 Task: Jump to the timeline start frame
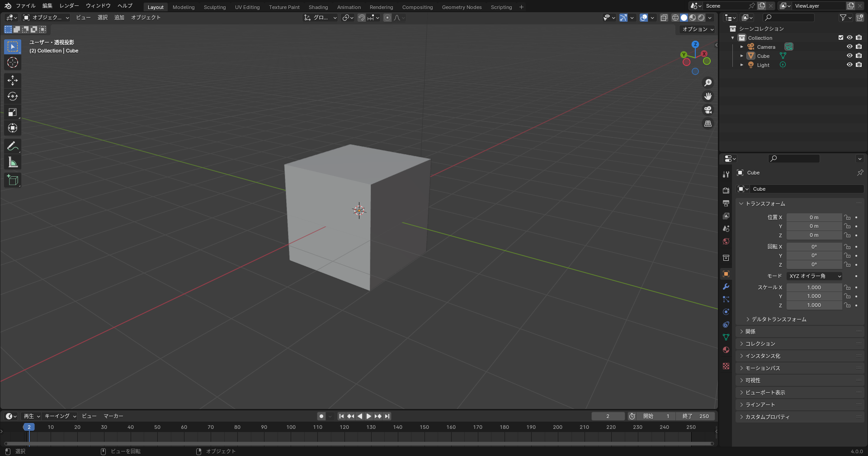(x=341, y=416)
